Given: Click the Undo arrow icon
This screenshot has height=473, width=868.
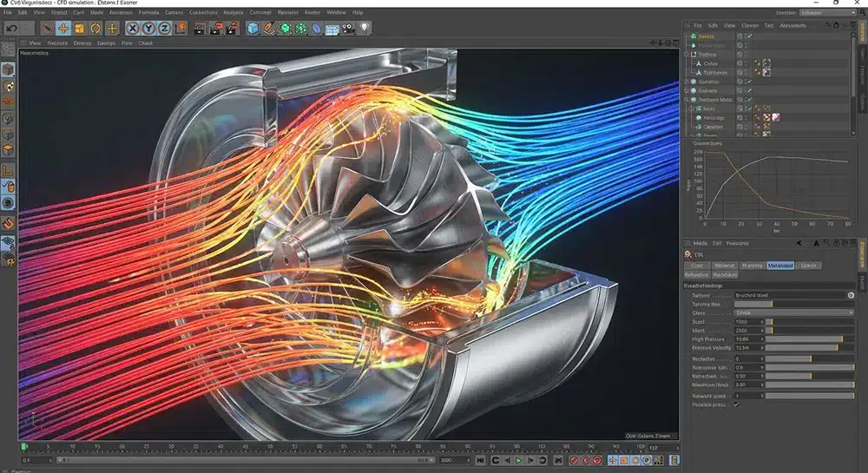Looking at the screenshot, I should [x=11, y=29].
